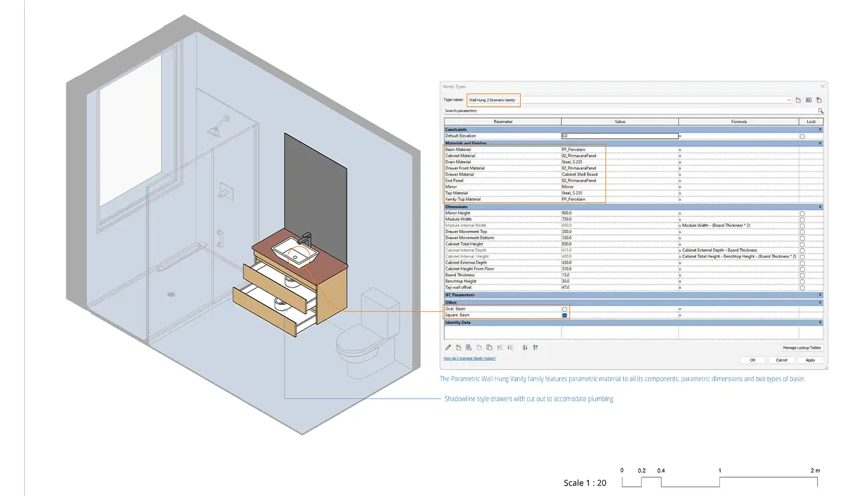Toggle the lock checkbox for Mirror Height
This screenshot has height=496, width=868.
802,213
